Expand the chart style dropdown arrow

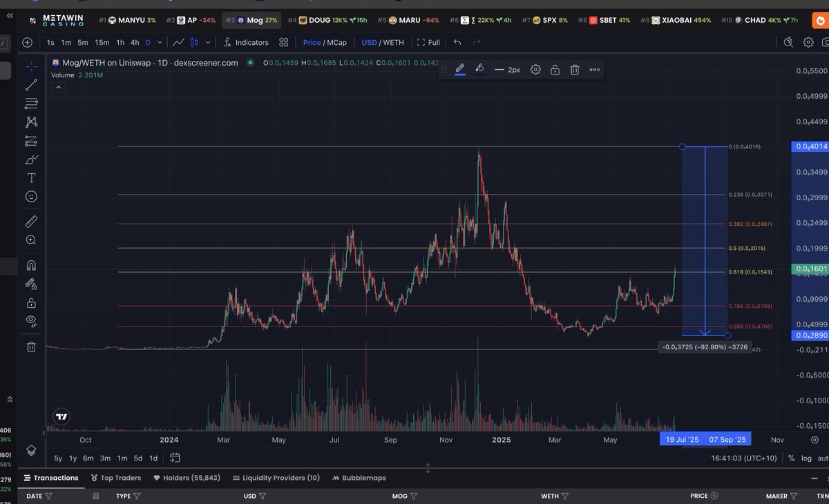(207, 42)
